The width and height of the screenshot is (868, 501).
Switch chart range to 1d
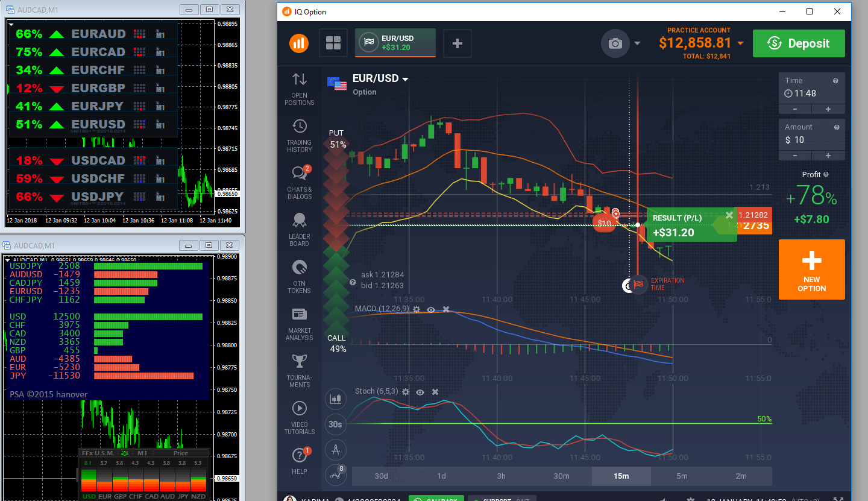click(441, 476)
